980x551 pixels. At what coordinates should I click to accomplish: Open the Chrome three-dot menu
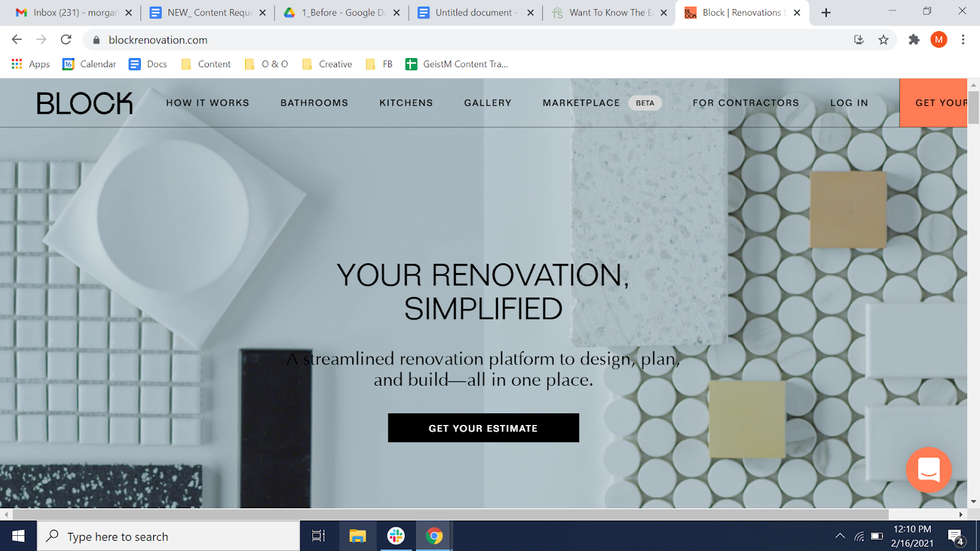963,40
